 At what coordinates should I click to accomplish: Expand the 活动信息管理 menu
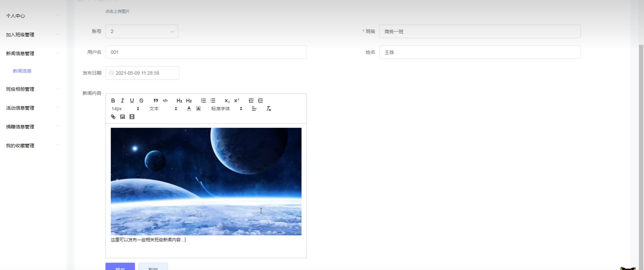[x=33, y=108]
